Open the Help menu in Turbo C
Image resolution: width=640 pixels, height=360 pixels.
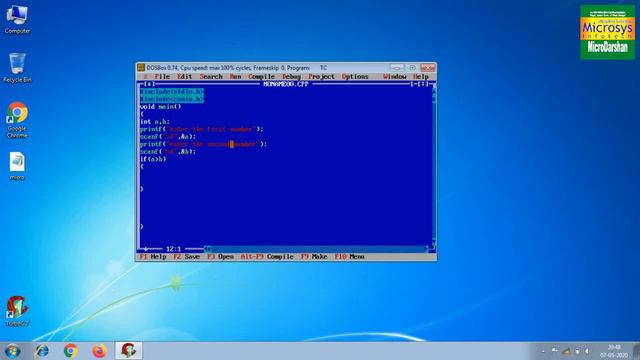coord(421,76)
